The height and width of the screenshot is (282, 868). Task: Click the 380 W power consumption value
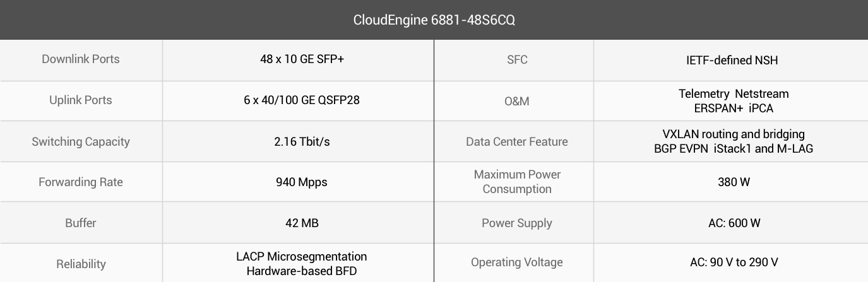[x=734, y=182]
